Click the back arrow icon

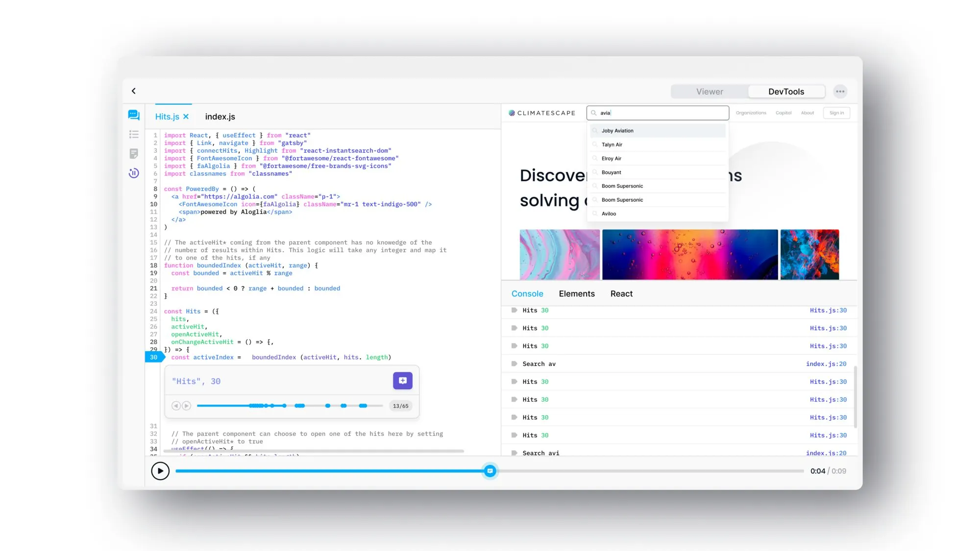click(134, 91)
